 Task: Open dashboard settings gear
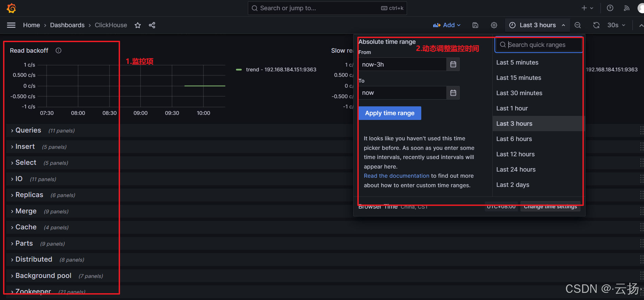point(494,25)
